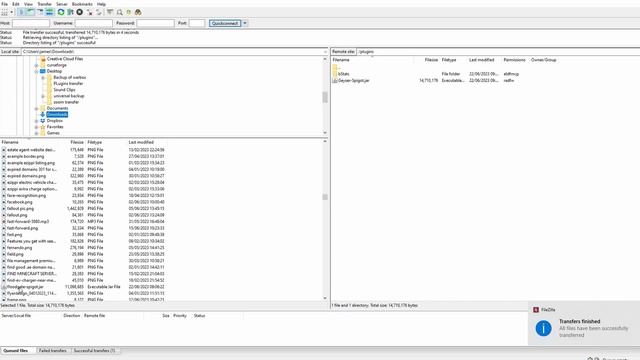Switch to the Successful transfers tab
The height and width of the screenshot is (360, 640).
pos(94,351)
